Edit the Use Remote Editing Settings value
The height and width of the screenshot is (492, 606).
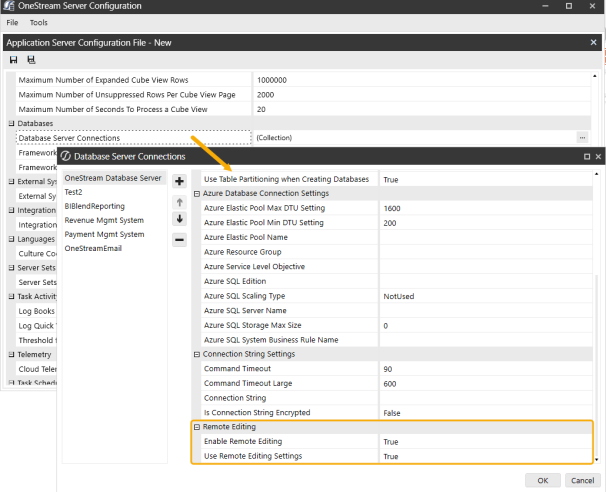pyautogui.click(x=486, y=456)
